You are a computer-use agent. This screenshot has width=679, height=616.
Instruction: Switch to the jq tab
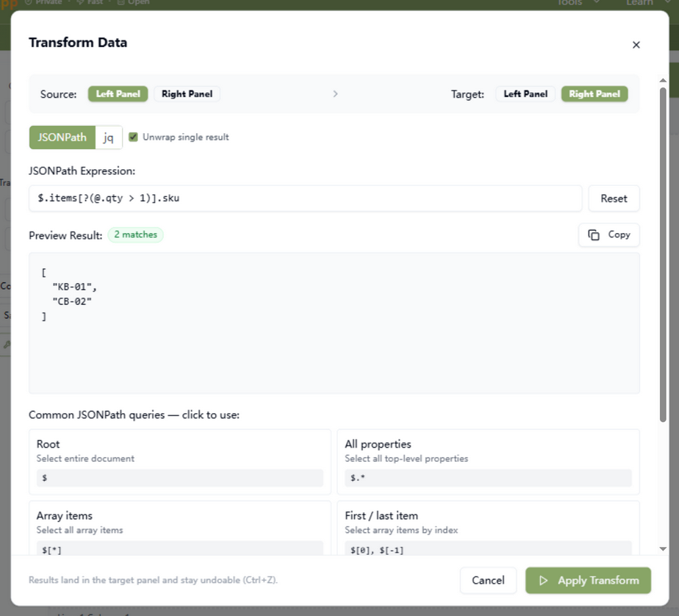tap(108, 137)
